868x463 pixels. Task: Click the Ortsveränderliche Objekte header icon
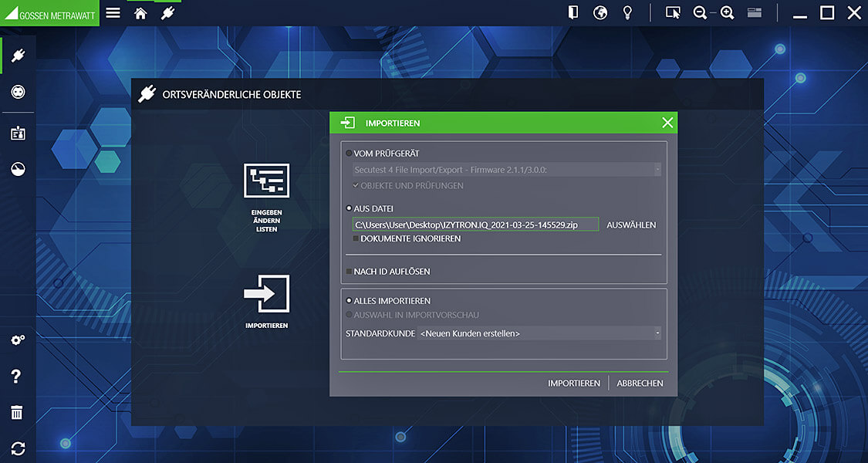click(x=147, y=94)
